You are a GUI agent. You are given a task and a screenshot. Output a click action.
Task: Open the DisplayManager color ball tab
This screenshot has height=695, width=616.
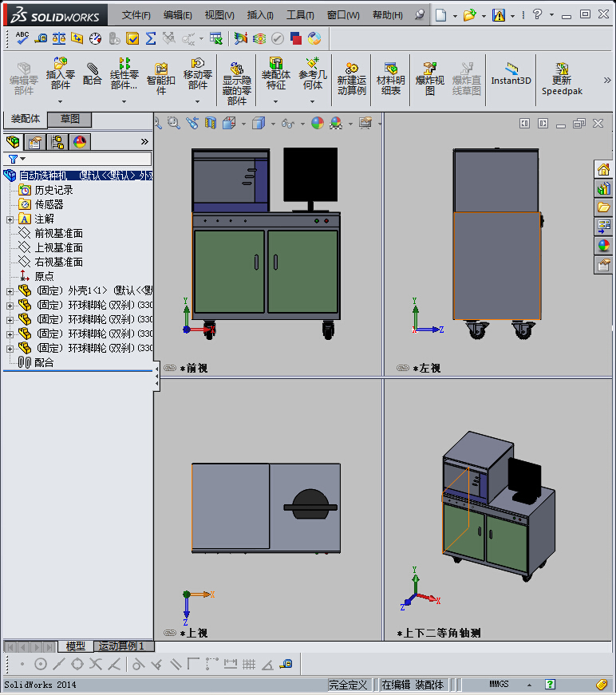tap(80, 142)
